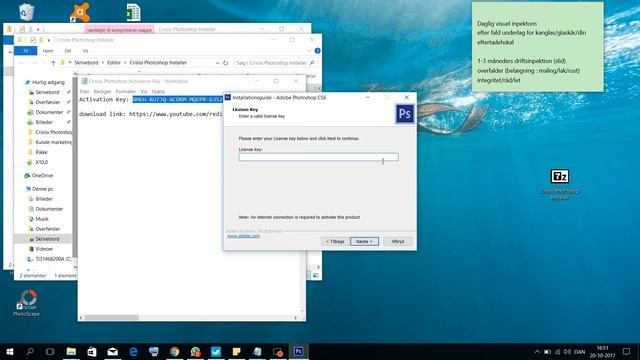This screenshot has width=640, height=360.
Task: Open the Avast desktop shortcut icon
Action: pyautogui.click(x=80, y=12)
